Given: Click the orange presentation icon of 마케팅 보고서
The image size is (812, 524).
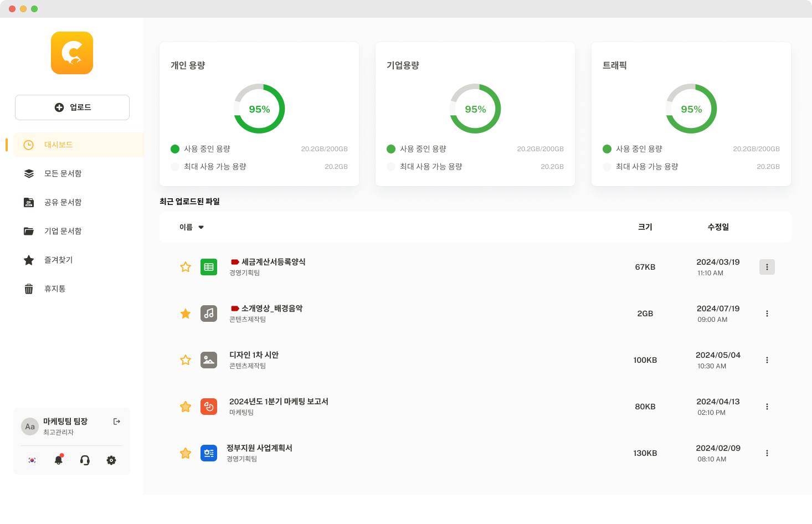Looking at the screenshot, I should click(x=209, y=407).
